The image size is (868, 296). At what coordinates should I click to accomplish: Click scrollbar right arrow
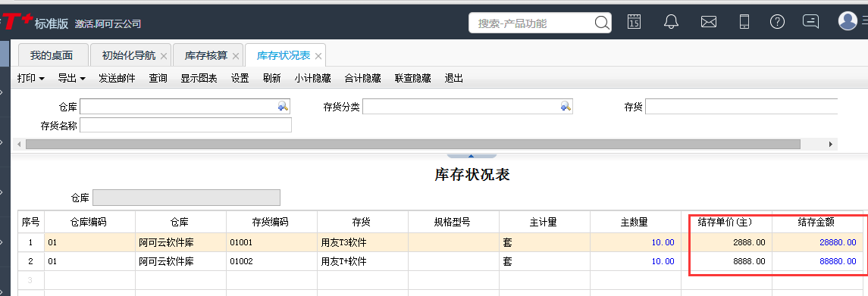coord(830,144)
